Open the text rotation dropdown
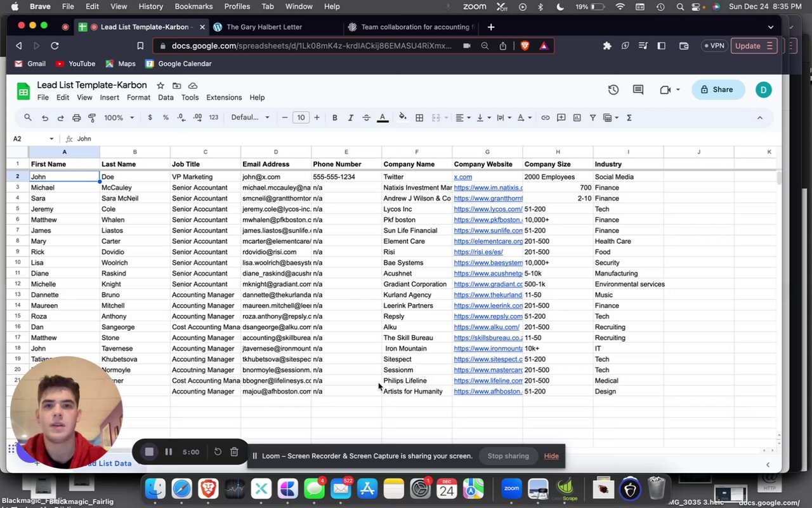The image size is (812, 508). pos(524,117)
